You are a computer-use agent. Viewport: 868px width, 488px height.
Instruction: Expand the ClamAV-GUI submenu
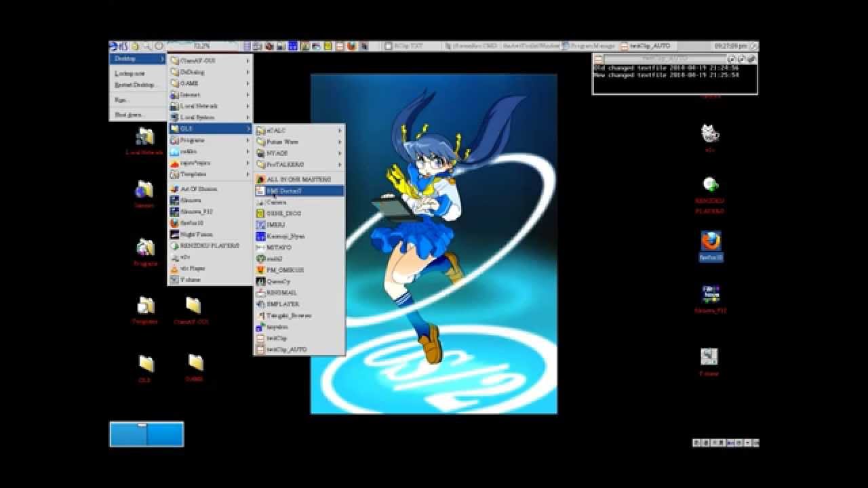pos(210,60)
